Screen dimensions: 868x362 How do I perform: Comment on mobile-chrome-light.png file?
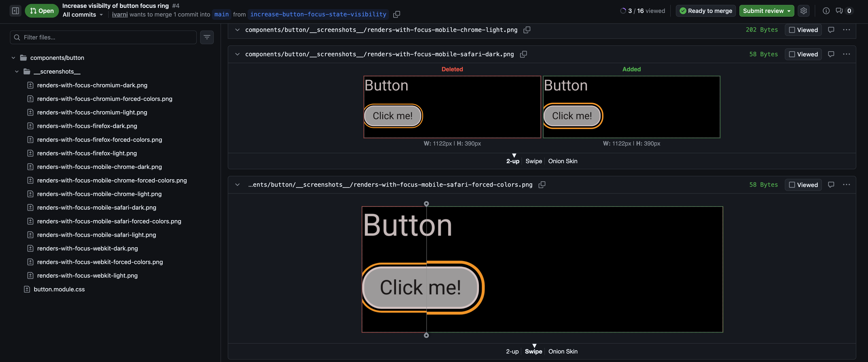point(831,30)
